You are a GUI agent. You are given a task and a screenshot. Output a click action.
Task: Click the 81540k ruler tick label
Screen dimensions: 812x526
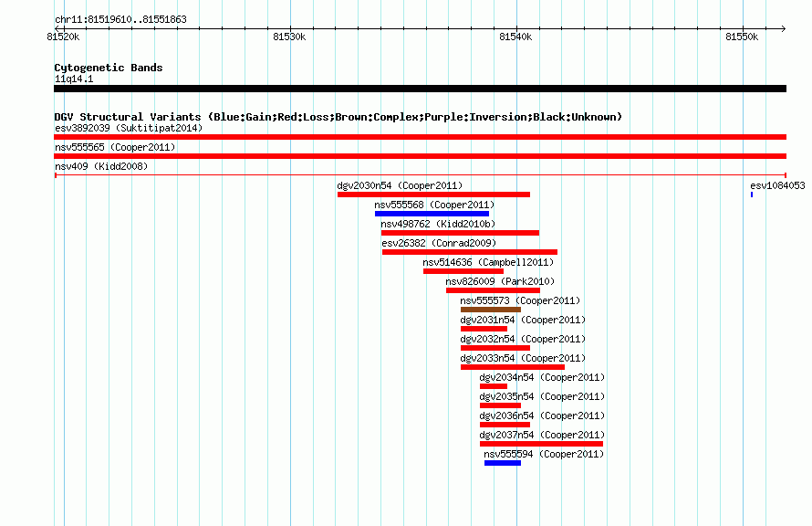point(515,37)
